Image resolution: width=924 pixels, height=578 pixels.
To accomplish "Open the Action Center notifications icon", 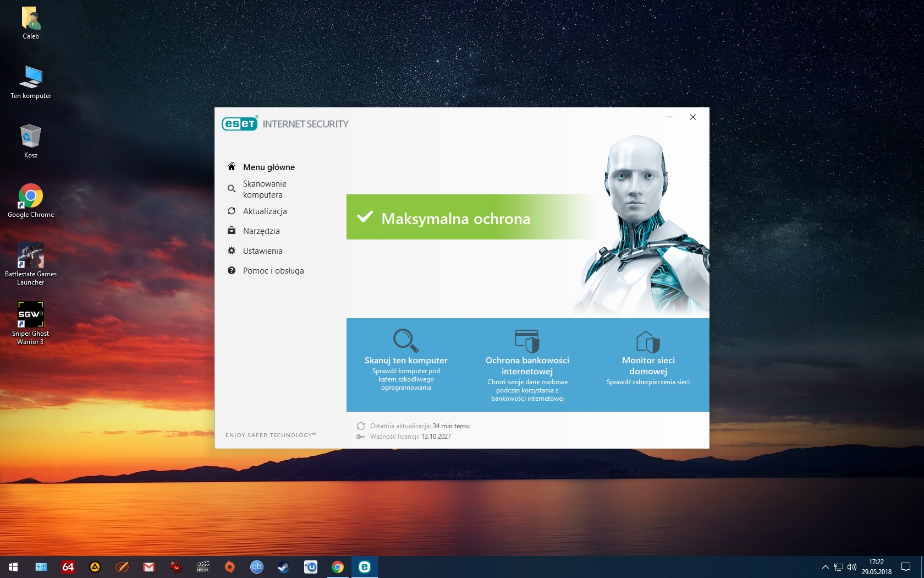I will [x=906, y=567].
